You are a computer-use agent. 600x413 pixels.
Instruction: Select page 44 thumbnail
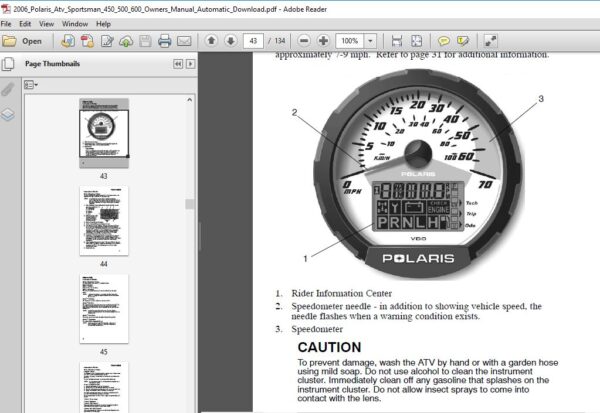tap(104, 221)
